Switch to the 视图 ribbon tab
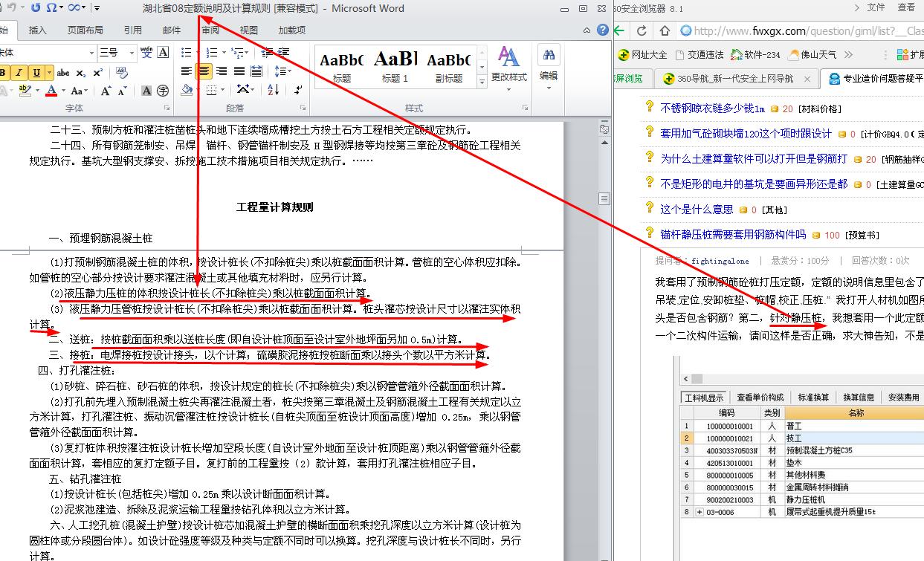This screenshot has height=561, width=924. click(249, 30)
